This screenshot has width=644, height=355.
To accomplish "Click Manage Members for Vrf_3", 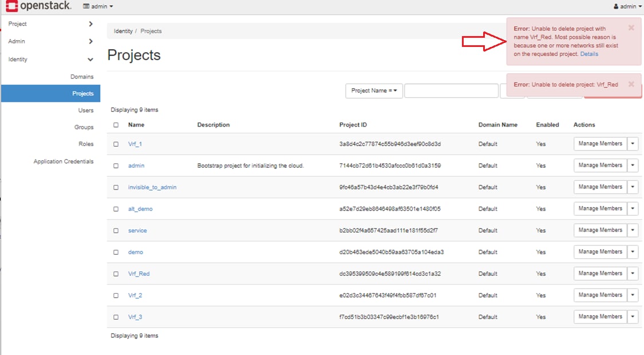I will pyautogui.click(x=600, y=317).
